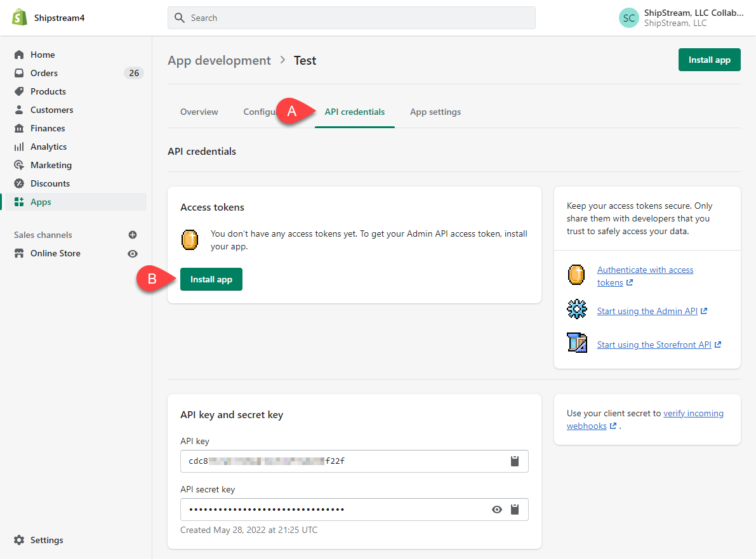756x559 pixels.
Task: Reveal the API secret key with eye icon
Action: click(497, 510)
